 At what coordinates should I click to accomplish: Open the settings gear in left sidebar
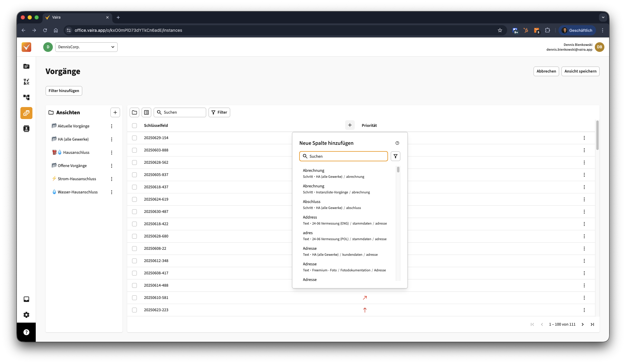26,315
